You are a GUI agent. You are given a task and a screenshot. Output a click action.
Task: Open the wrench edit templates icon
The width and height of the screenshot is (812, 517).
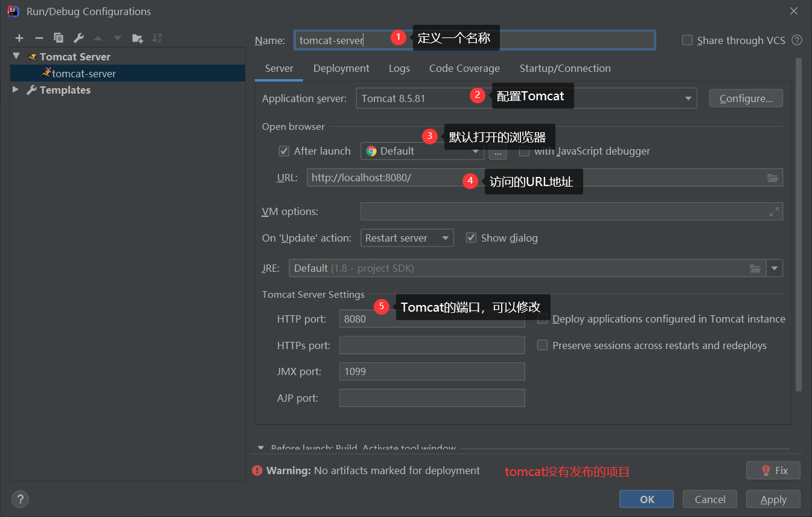78,38
